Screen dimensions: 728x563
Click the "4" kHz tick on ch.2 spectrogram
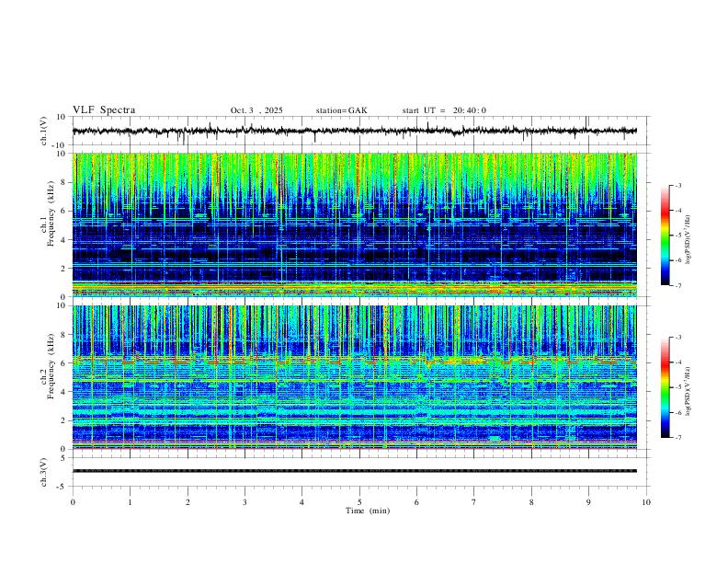[x=63, y=392]
